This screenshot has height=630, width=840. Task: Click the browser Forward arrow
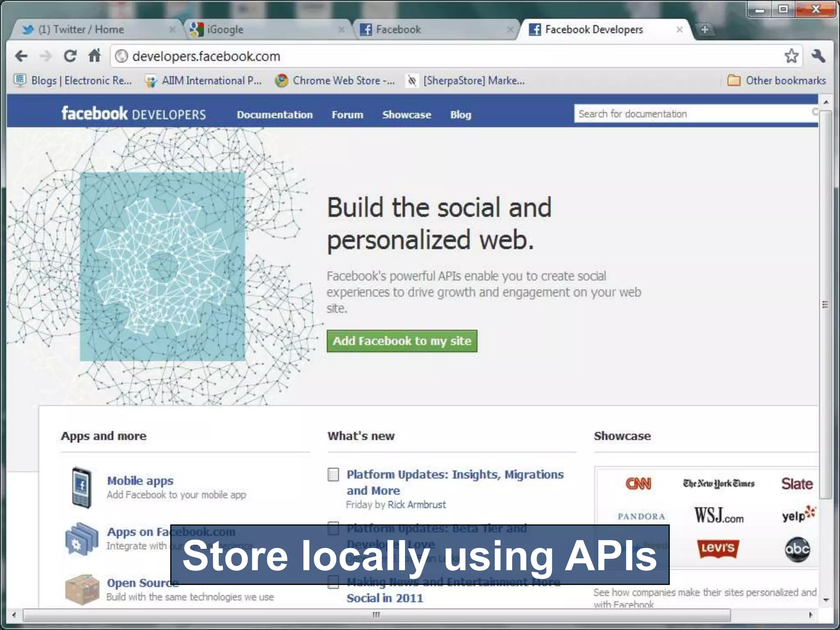tap(46, 56)
